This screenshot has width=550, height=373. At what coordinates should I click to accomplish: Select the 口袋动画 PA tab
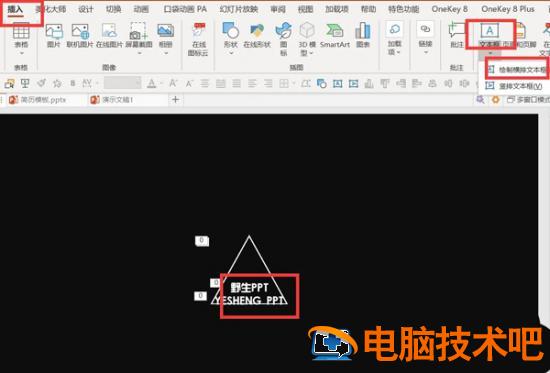click(185, 9)
